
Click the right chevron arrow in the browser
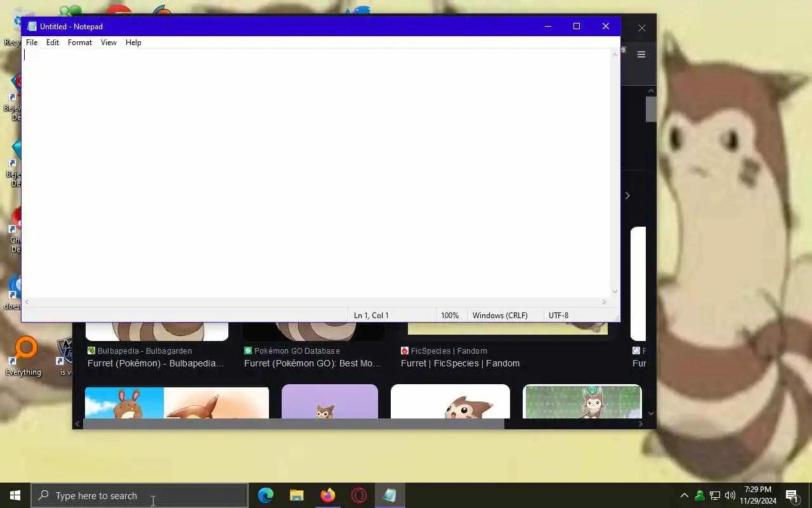(627, 196)
